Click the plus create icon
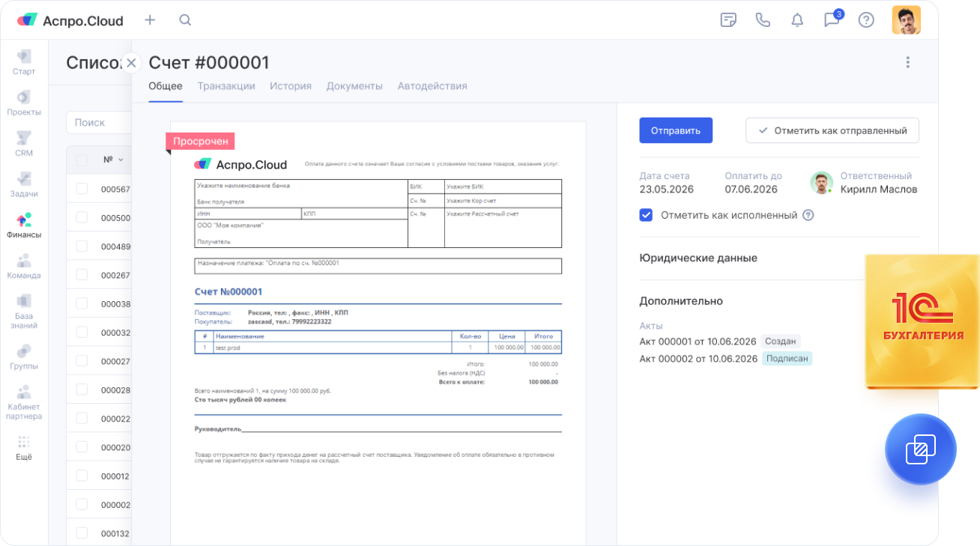This screenshot has width=980, height=546. 150,20
